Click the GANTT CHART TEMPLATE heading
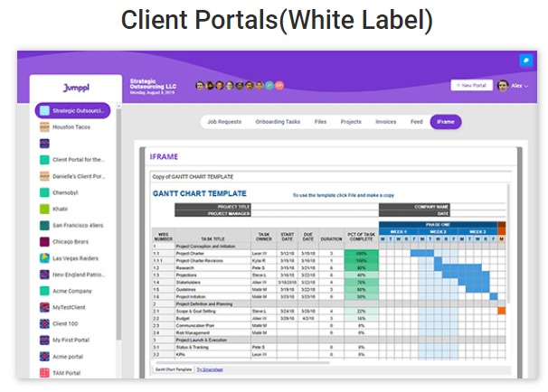548x392 pixels. (199, 193)
